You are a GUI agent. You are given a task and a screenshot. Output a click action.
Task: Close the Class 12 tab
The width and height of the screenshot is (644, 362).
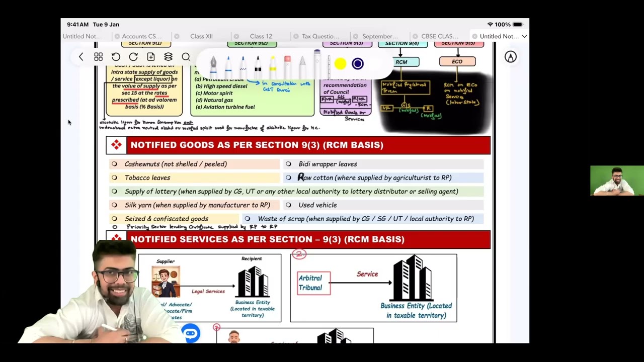click(236, 36)
